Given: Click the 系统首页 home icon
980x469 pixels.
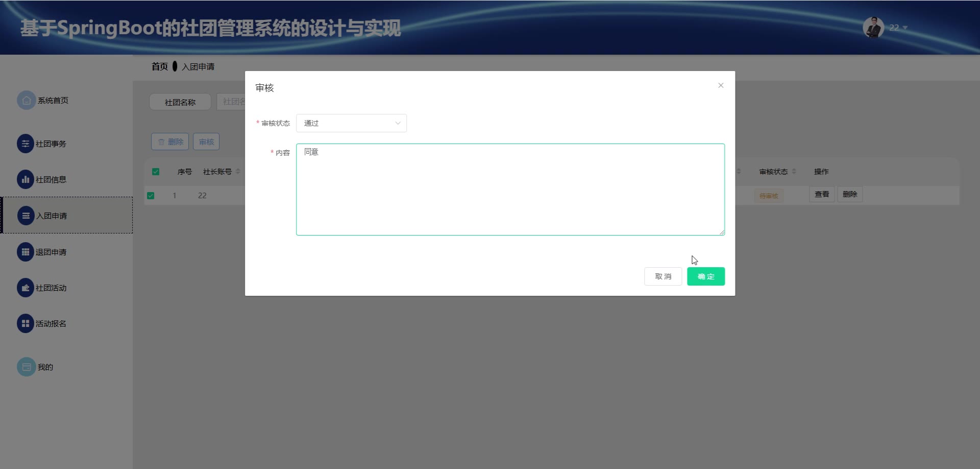Looking at the screenshot, I should pyautogui.click(x=27, y=101).
